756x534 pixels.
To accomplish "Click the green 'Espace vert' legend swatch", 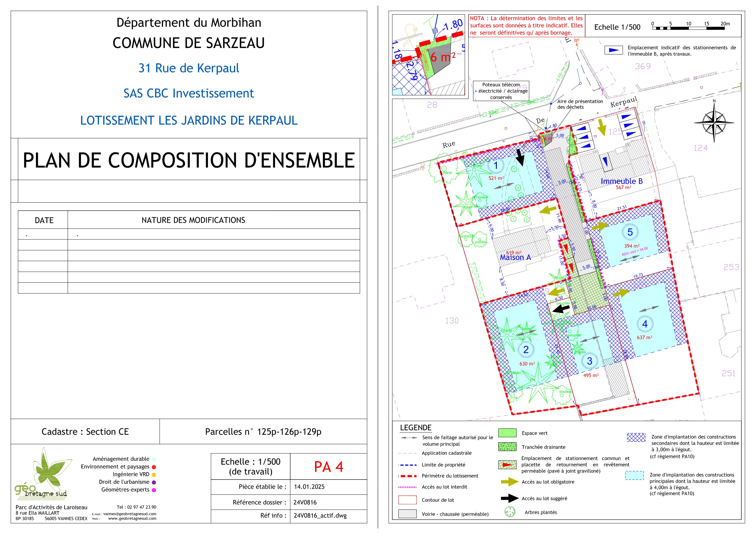I will tap(507, 433).
